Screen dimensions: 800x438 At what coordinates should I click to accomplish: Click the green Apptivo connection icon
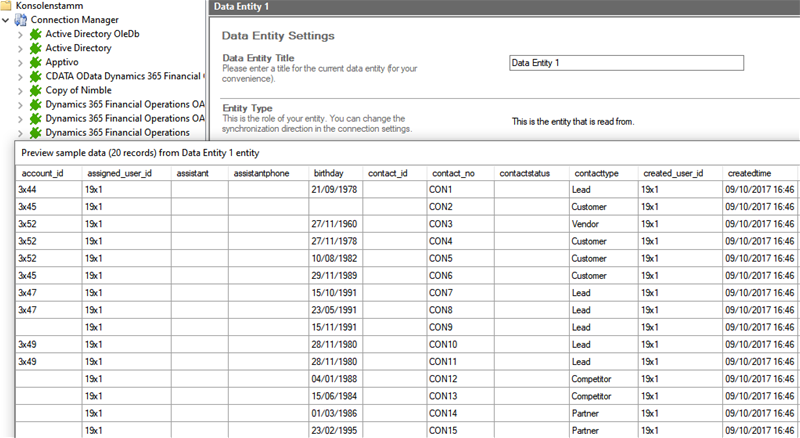[x=36, y=62]
